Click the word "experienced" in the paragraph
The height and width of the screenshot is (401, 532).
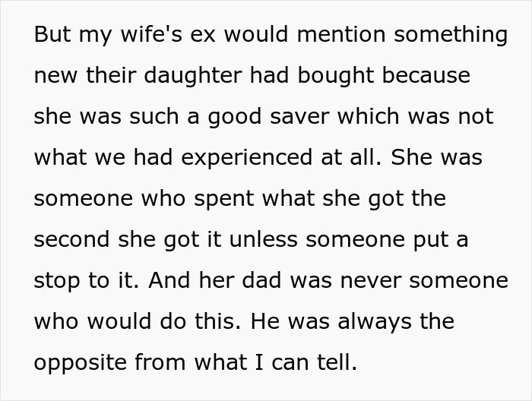[x=247, y=158]
